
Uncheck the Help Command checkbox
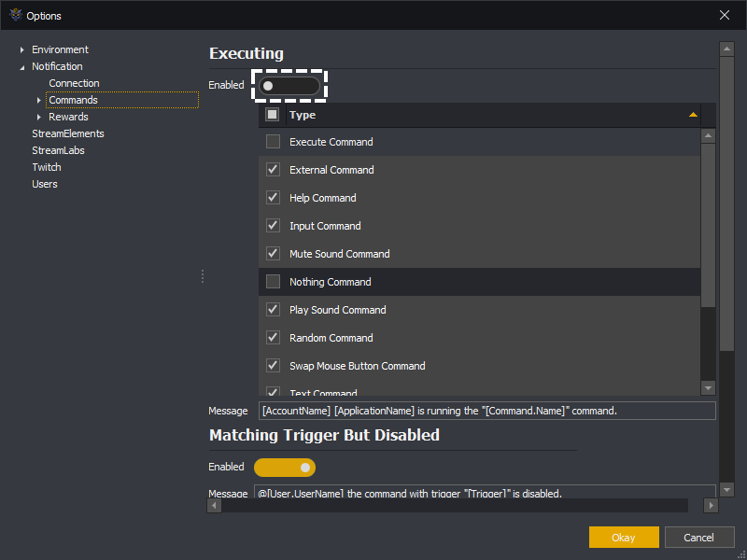[273, 198]
